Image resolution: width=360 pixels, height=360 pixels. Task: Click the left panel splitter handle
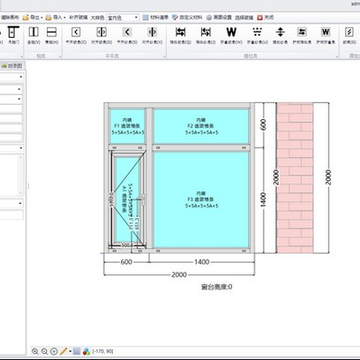pyautogui.click(x=28, y=186)
